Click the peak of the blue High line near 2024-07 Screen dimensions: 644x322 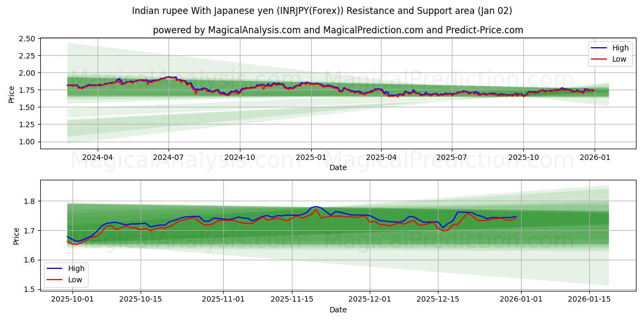[169, 77]
